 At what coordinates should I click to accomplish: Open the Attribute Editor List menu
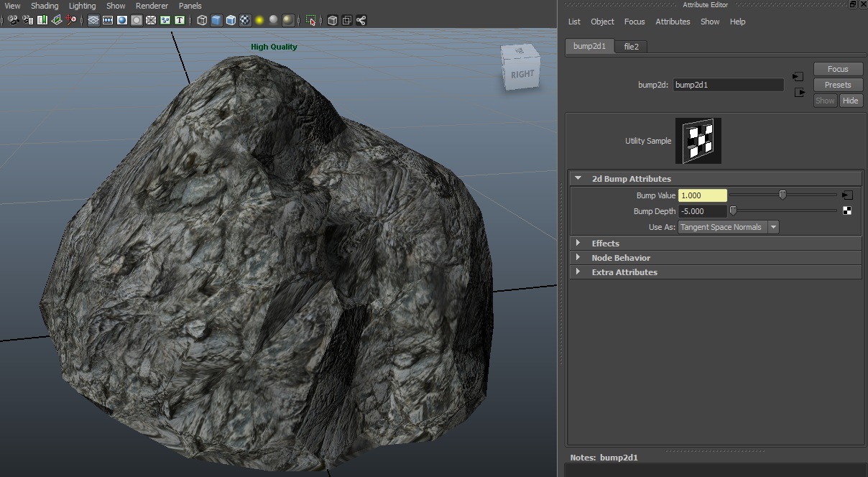(574, 22)
